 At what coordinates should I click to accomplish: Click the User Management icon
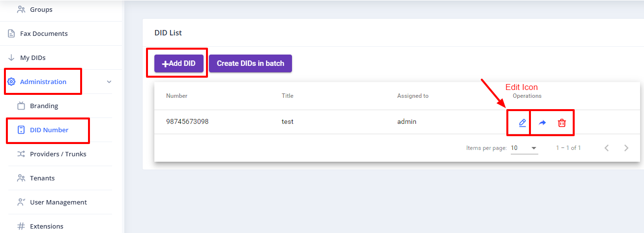point(21,202)
